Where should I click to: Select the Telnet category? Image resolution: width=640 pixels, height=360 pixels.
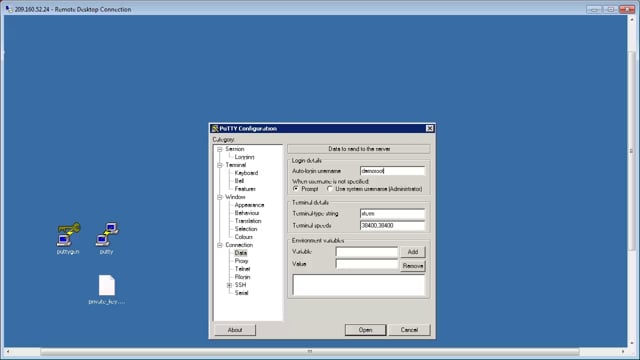pyautogui.click(x=242, y=269)
